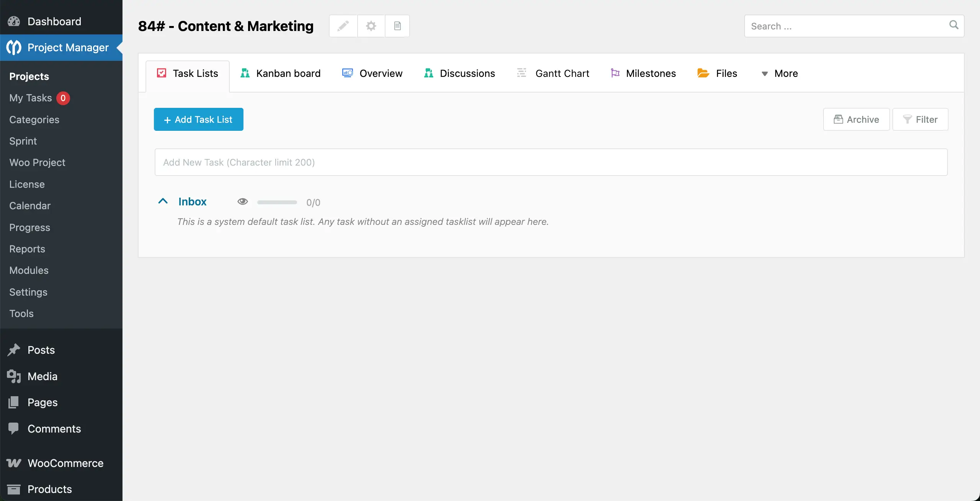Click the Add Task List button
Screen dimensions: 980x501
[199, 119]
